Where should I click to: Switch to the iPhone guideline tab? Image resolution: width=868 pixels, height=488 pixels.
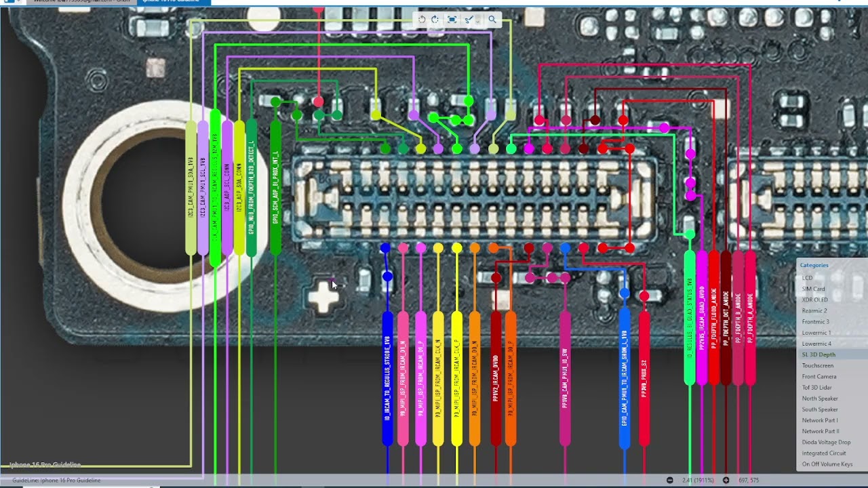coord(173,2)
